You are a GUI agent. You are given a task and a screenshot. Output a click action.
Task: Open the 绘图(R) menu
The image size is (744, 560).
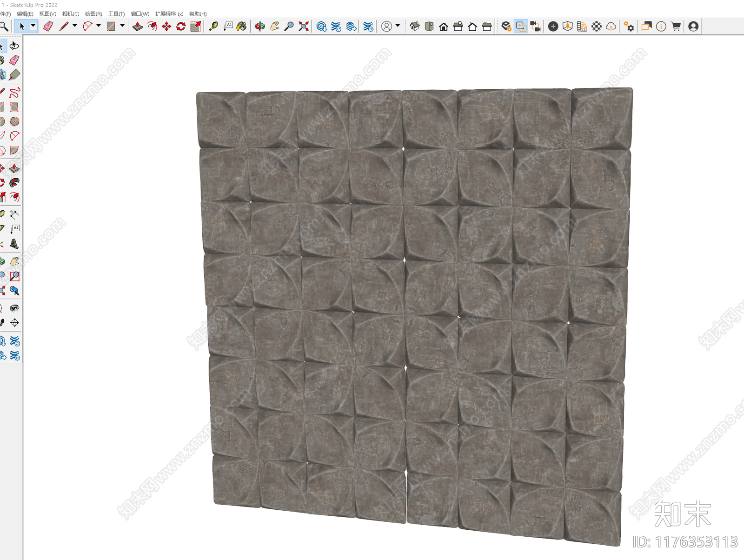coord(93,14)
